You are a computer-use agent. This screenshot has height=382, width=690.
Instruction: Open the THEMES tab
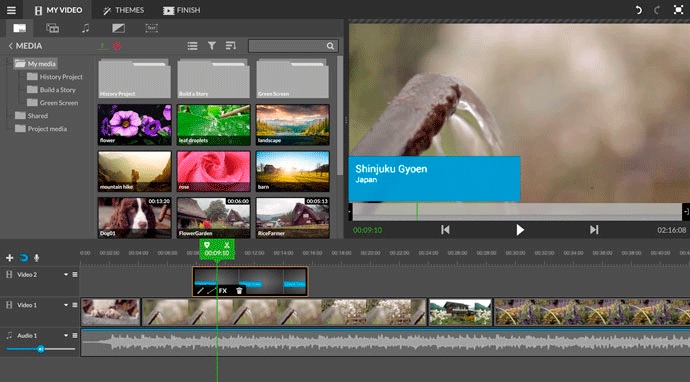point(123,10)
